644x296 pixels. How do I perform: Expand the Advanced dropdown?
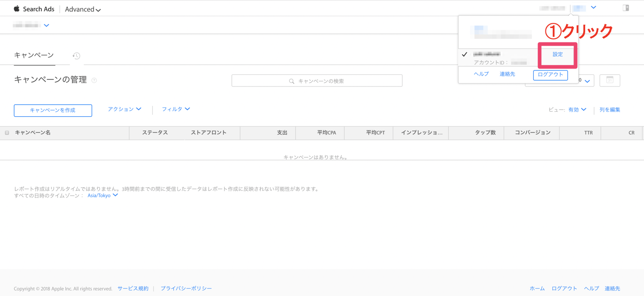point(83,9)
